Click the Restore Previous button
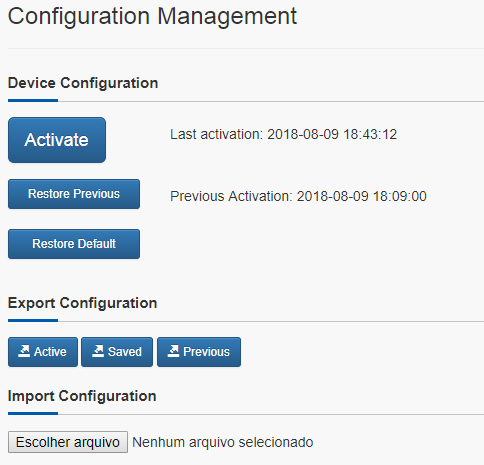Screen dimensions: 484x465 pos(74,194)
